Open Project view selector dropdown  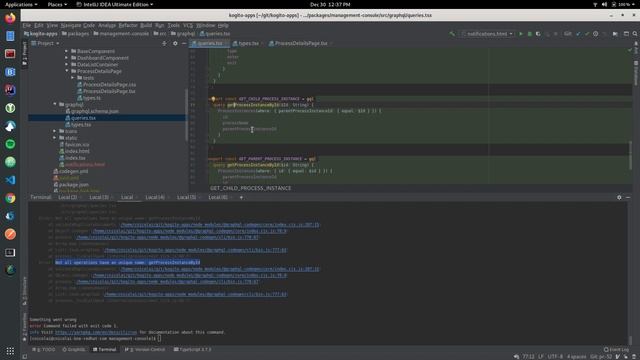coord(45,43)
